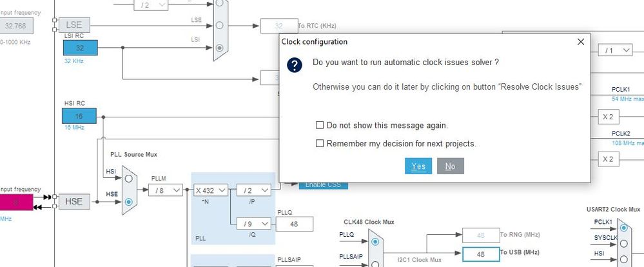
Task: Open the /2 PLL P divider dropdown
Action: point(254,190)
